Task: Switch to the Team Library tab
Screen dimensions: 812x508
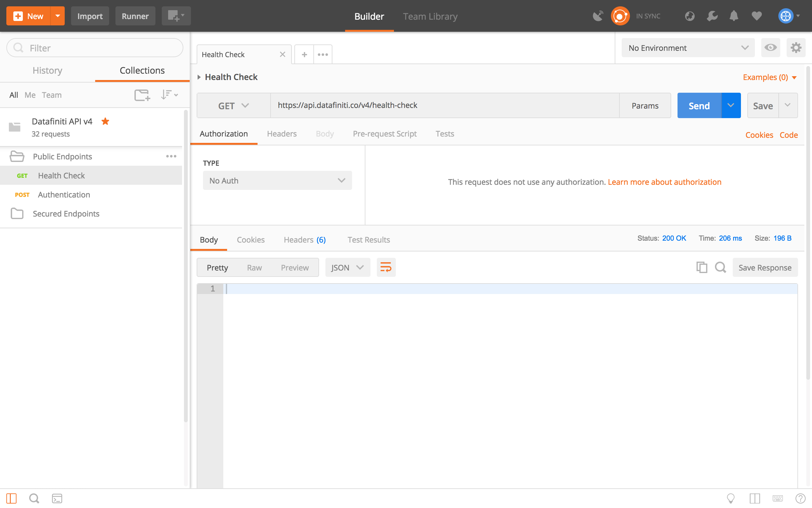Action: tap(430, 16)
